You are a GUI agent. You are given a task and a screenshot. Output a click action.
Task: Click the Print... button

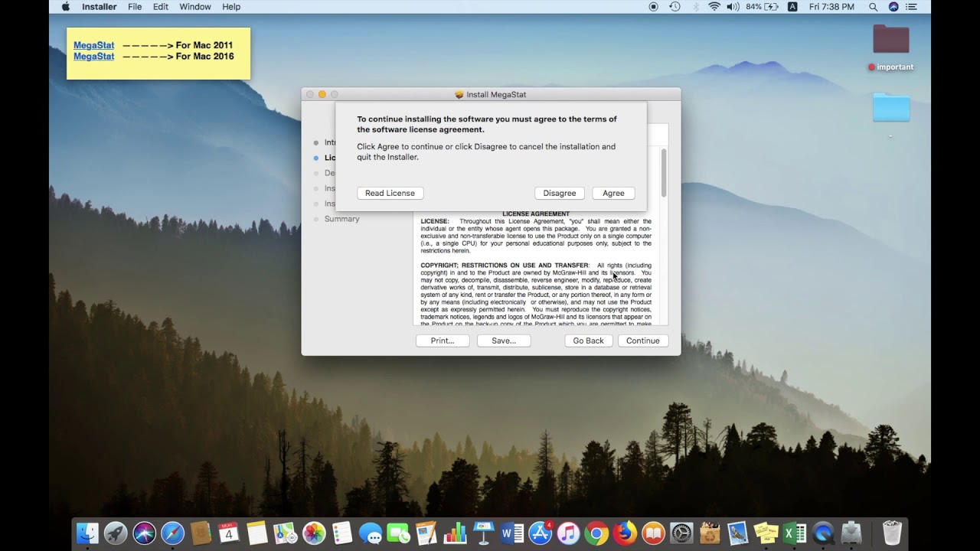click(x=443, y=341)
